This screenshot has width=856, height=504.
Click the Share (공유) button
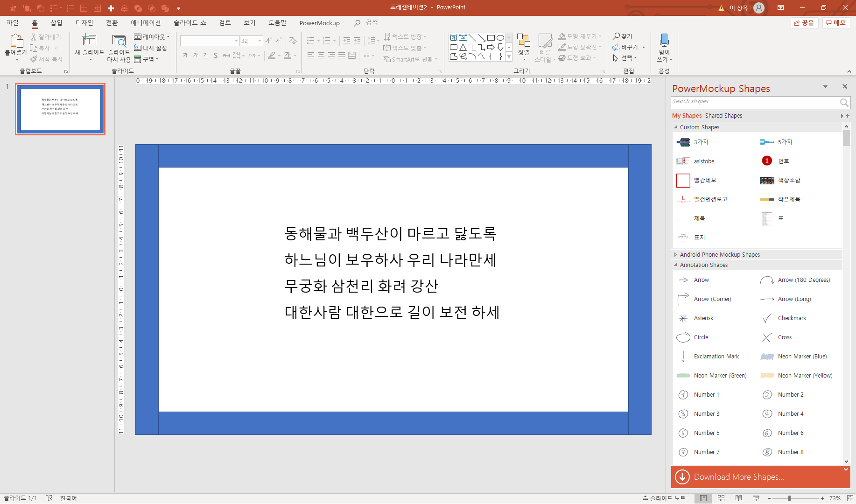pyautogui.click(x=804, y=22)
